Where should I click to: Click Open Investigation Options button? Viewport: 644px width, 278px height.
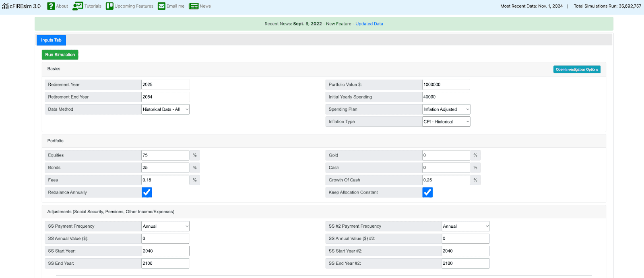577,70
